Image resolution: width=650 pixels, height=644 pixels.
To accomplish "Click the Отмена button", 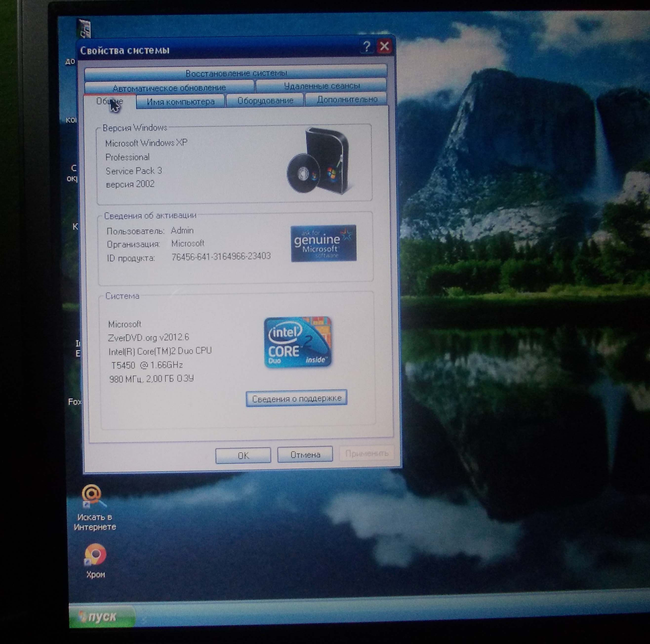I will [305, 455].
